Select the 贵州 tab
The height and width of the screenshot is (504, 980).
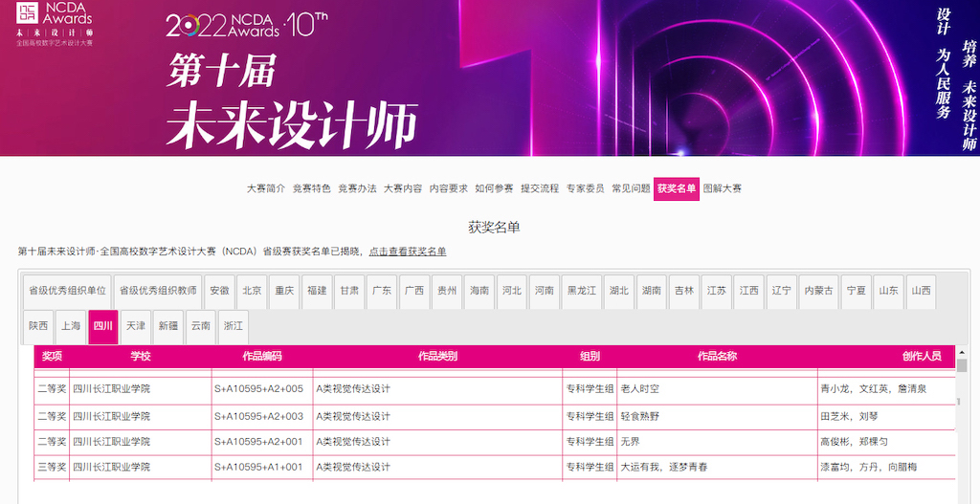tap(447, 291)
